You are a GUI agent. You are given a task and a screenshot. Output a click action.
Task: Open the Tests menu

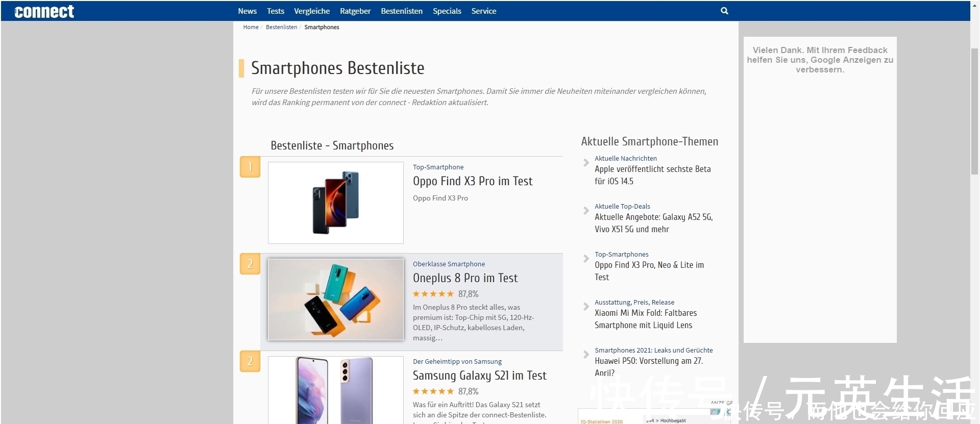tap(276, 11)
